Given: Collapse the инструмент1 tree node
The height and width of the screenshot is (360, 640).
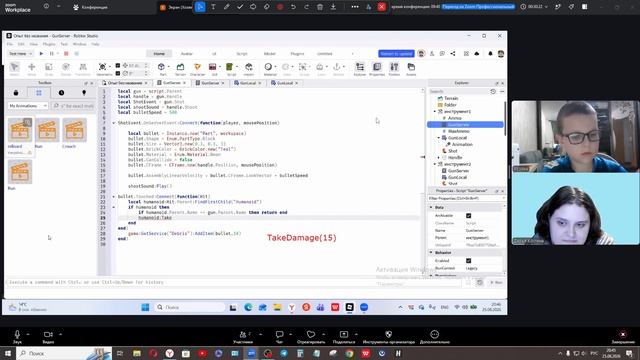Looking at the screenshot, I should 435,111.
